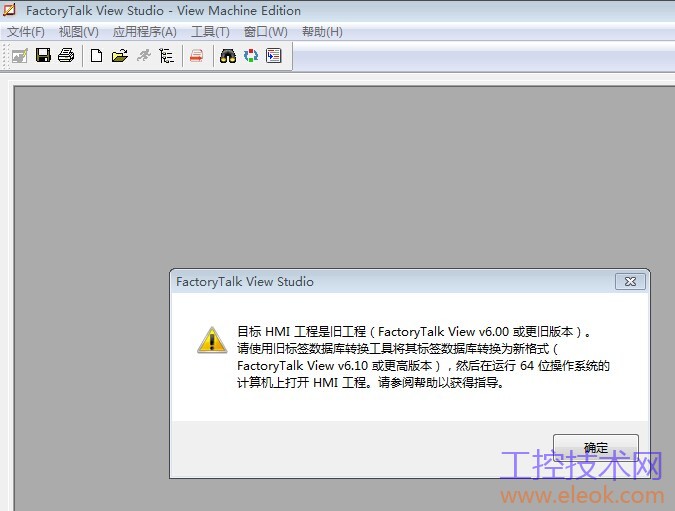This screenshot has width=675, height=511.
Task: Click the edit display icon in toolbar
Action: click(20, 56)
